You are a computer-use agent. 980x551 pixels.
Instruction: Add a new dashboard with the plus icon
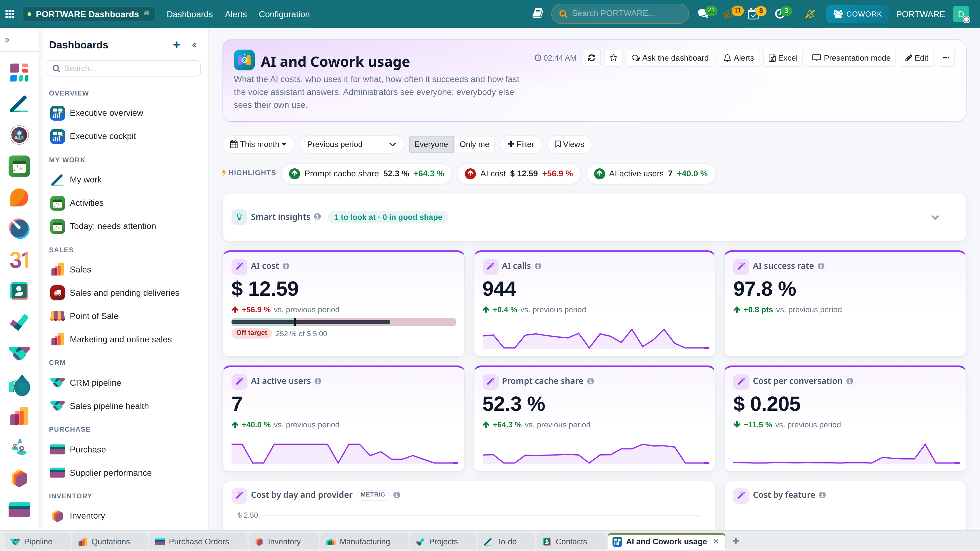pyautogui.click(x=176, y=45)
